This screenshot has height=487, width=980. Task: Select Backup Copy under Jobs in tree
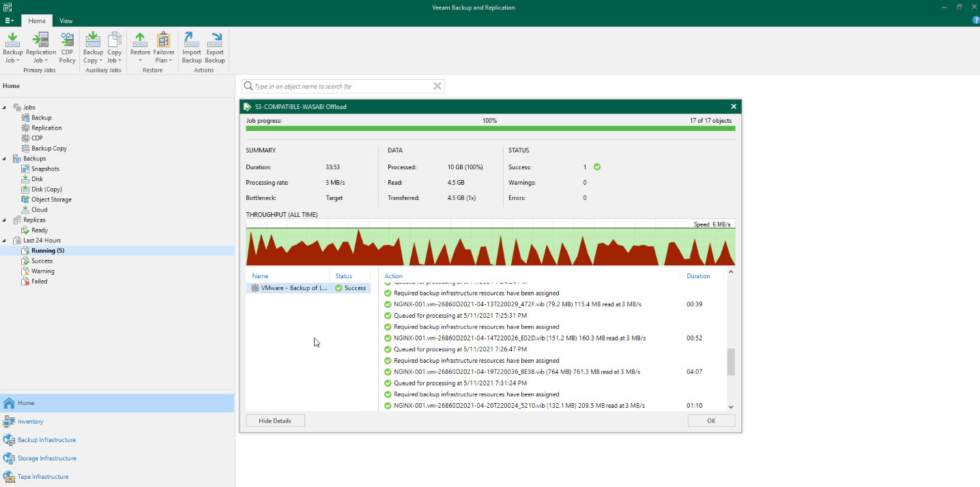(x=49, y=148)
